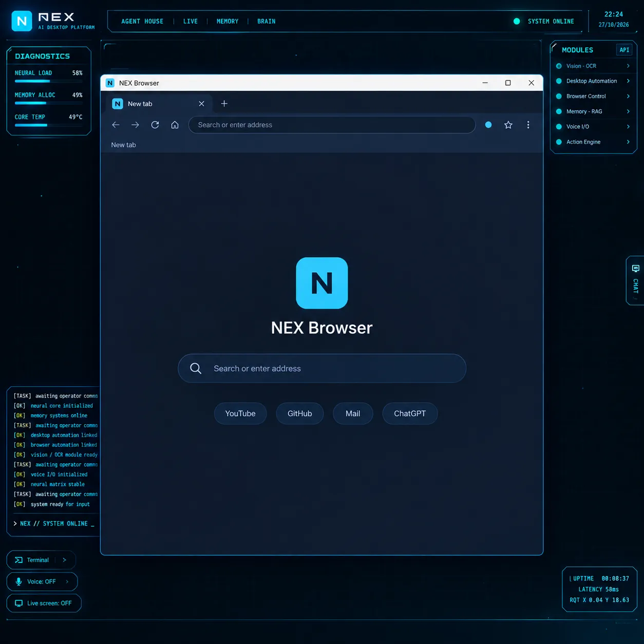Click the Memory - RAG status dot

559,111
